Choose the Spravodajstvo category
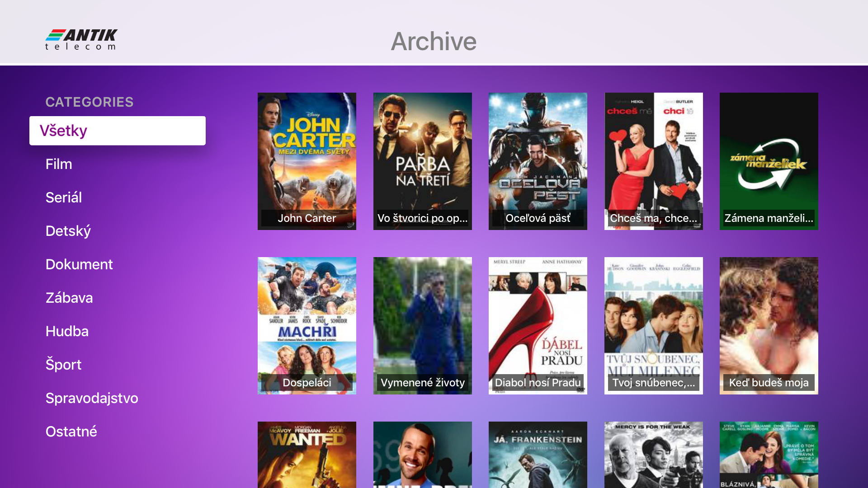The height and width of the screenshot is (488, 868). point(92,398)
